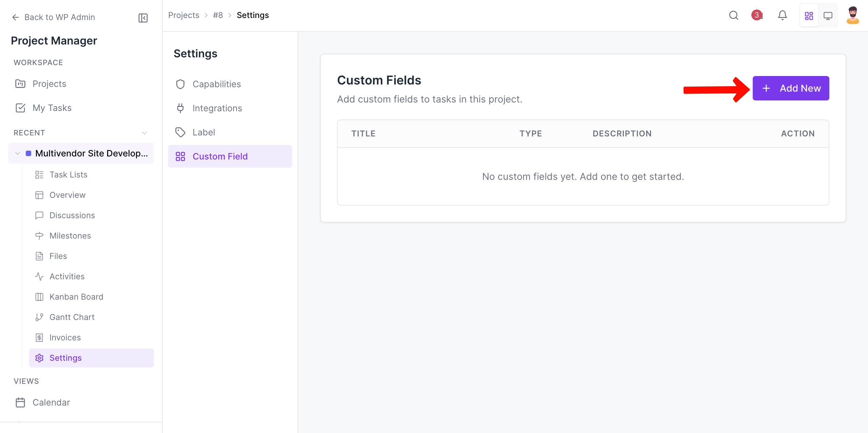Switch to the Capabilities settings tab
The height and width of the screenshot is (433, 868).
coord(217,84)
